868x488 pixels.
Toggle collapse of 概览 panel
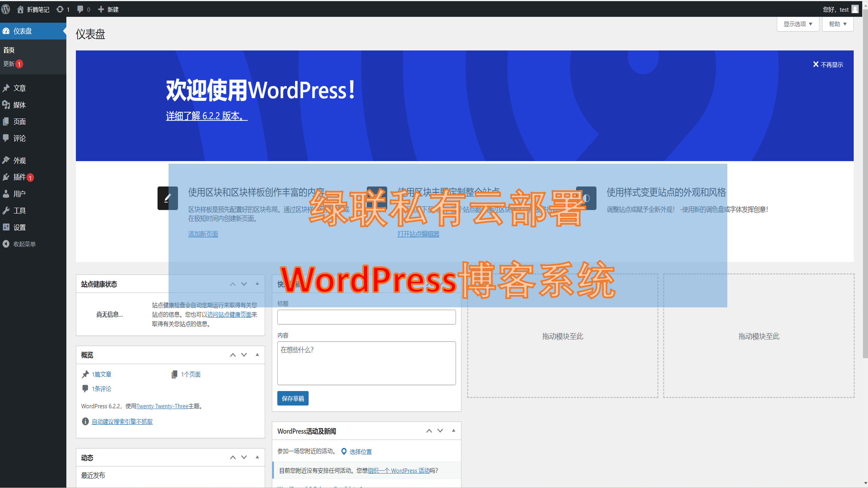click(257, 354)
